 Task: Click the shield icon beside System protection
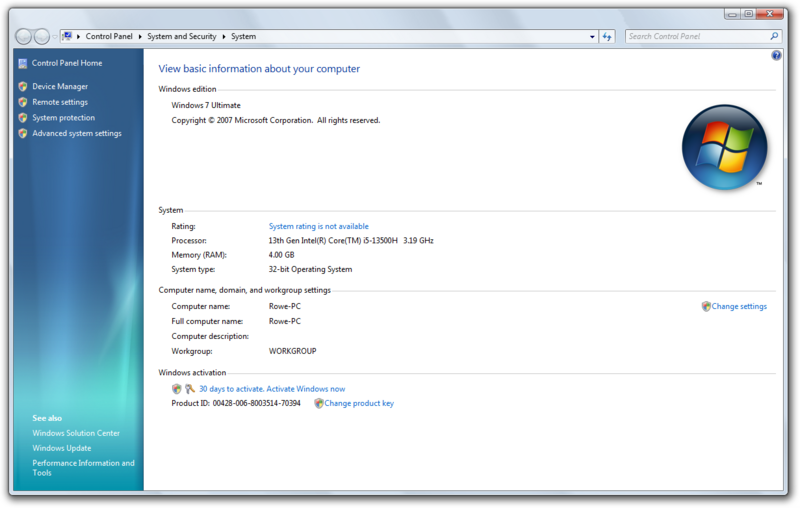point(23,118)
